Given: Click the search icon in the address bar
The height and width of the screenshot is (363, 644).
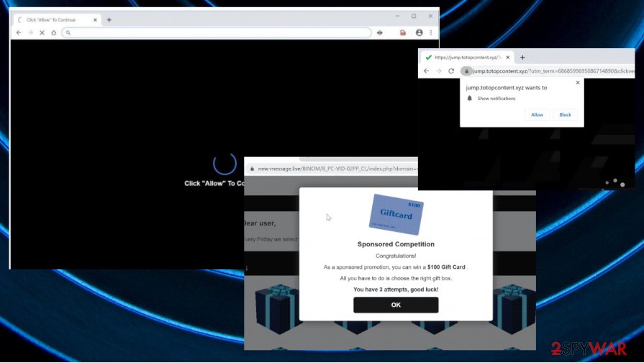Looking at the screenshot, I should (x=68, y=32).
